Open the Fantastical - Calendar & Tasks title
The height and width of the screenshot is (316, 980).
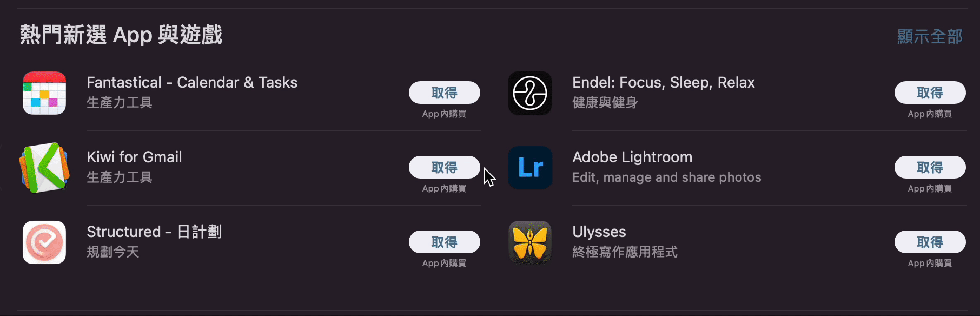coord(193,82)
